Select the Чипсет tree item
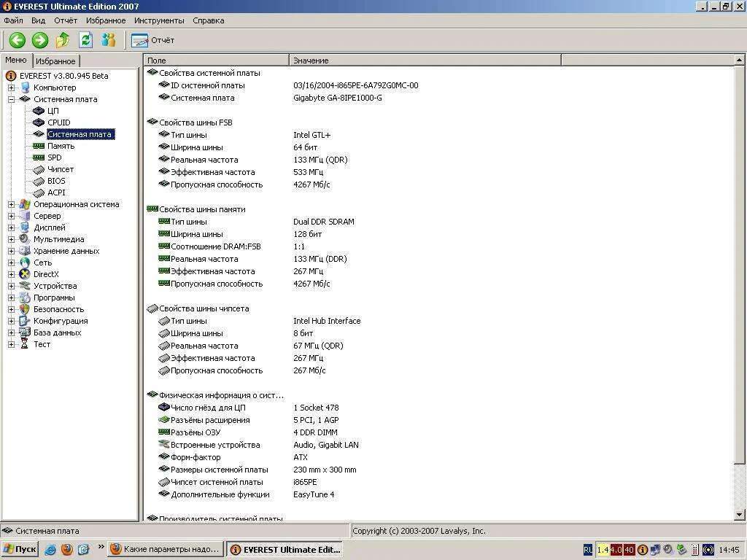The height and width of the screenshot is (560, 747). (61, 169)
